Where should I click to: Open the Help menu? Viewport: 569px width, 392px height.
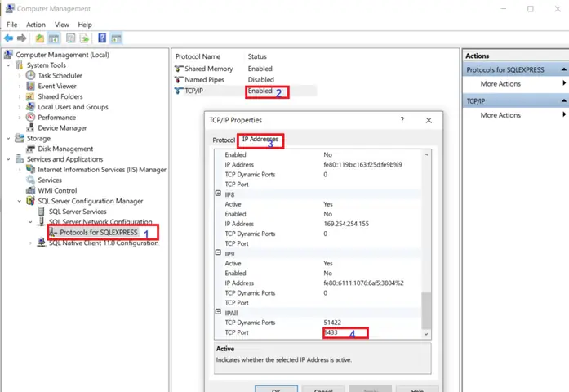coord(85,24)
